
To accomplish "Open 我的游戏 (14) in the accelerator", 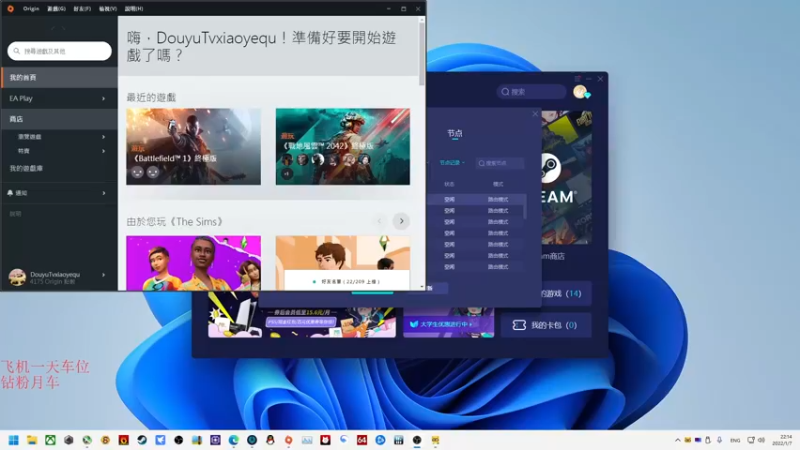I will [x=566, y=293].
